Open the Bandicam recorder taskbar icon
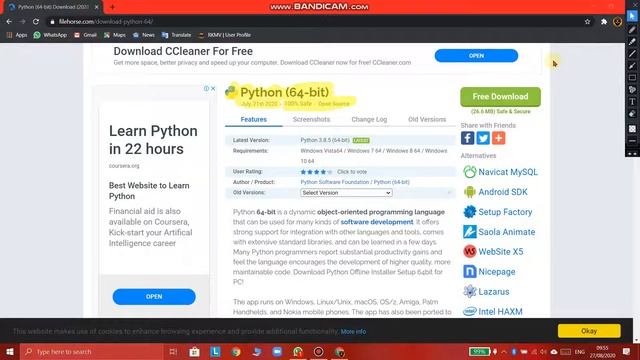 pyautogui.click(x=318, y=351)
